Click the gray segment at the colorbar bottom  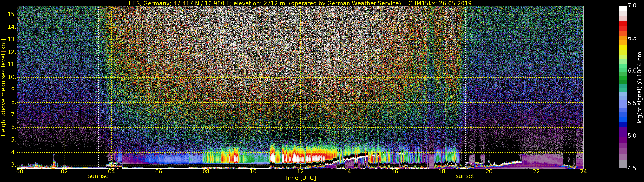click(623, 164)
